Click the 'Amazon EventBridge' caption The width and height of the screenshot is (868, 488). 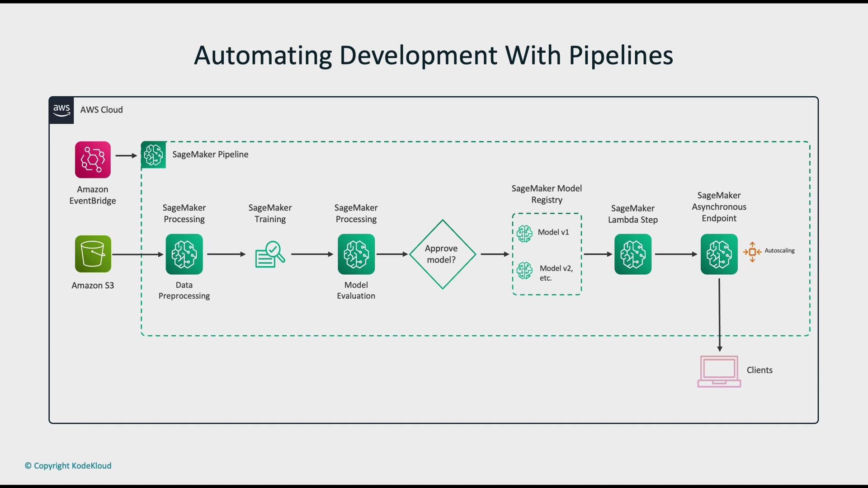point(93,195)
